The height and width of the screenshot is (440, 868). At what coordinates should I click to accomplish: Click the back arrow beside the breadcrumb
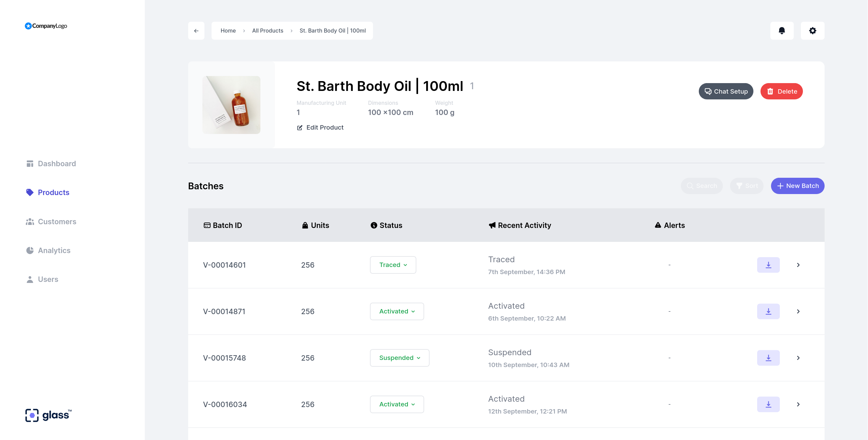pos(196,31)
